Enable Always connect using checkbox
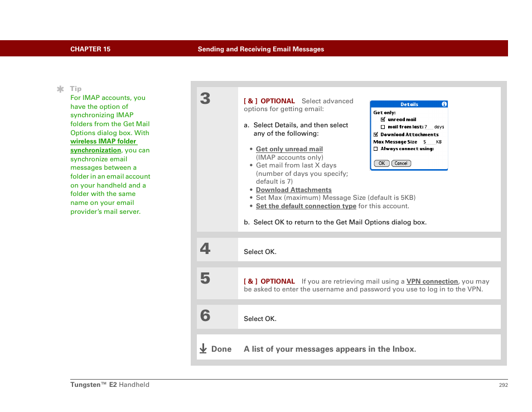 pyautogui.click(x=375, y=148)
